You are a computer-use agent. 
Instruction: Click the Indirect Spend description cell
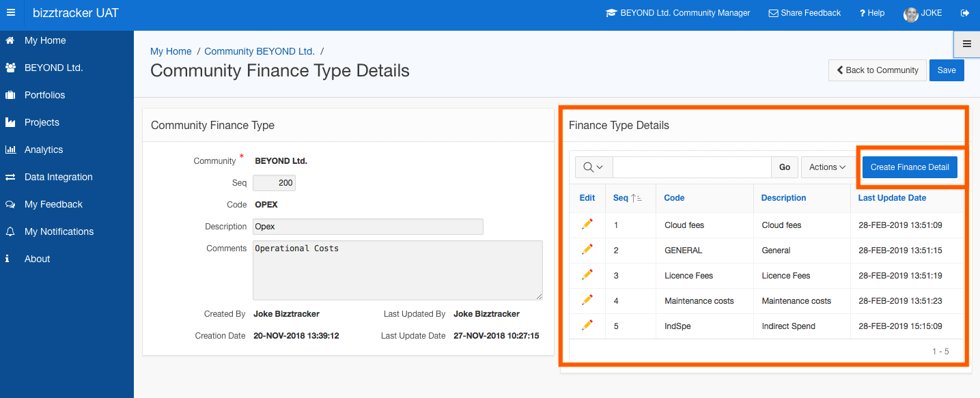pyautogui.click(x=788, y=326)
